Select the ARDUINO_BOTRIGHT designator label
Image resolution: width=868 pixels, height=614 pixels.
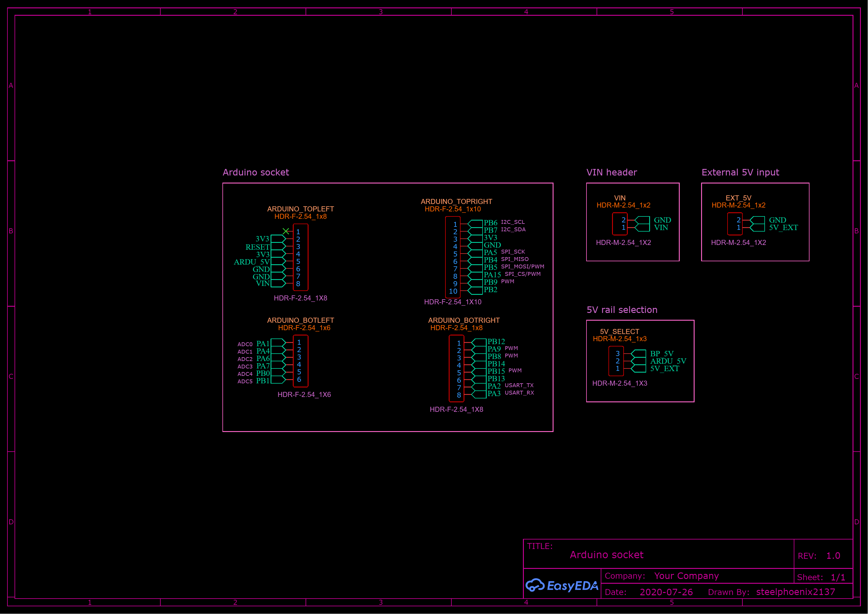point(464,320)
